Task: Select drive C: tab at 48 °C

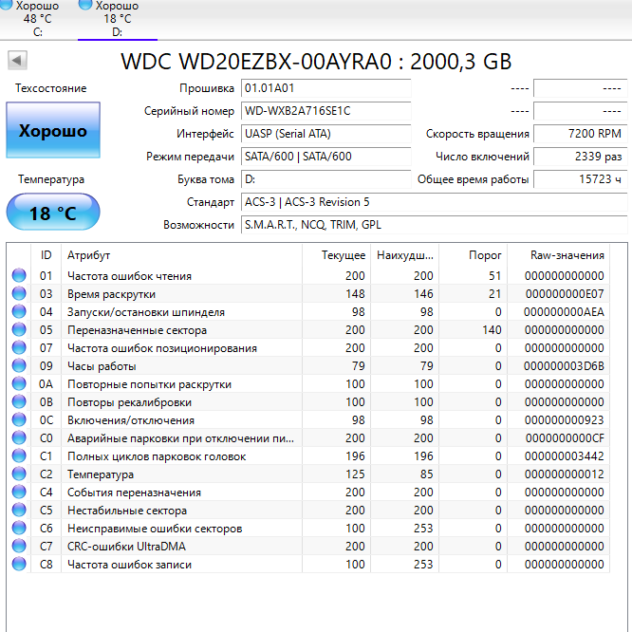Action: coord(37,19)
